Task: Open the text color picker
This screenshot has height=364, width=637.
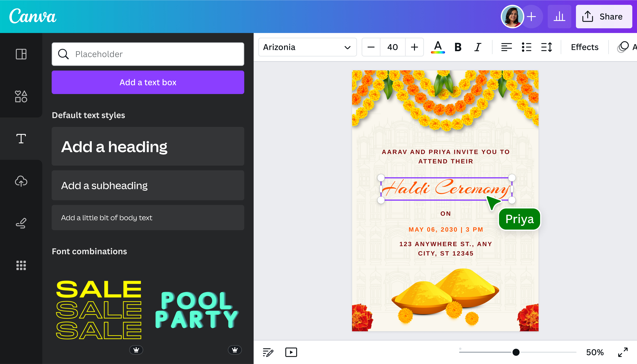Action: point(438,47)
